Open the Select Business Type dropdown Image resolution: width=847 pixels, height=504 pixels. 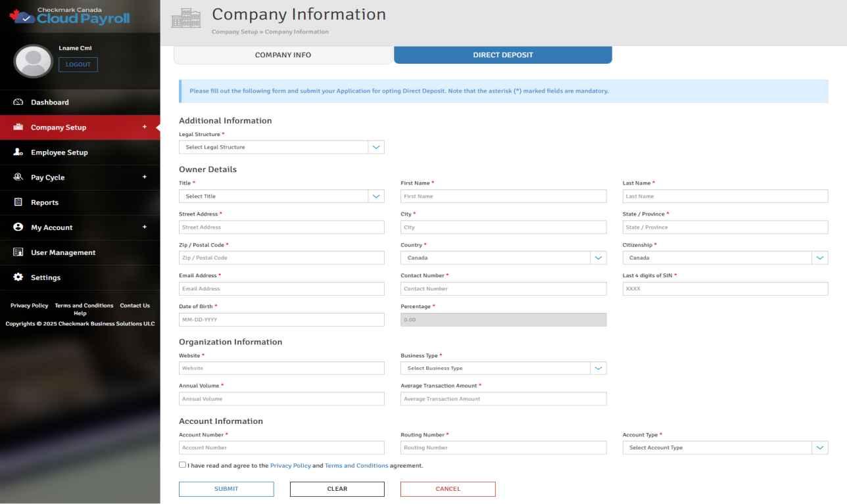503,369
